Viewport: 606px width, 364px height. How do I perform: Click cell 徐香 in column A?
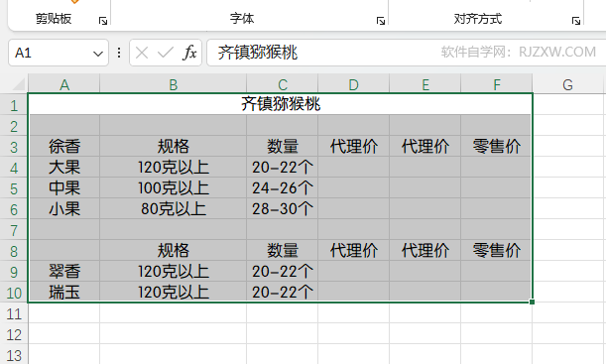click(x=64, y=147)
